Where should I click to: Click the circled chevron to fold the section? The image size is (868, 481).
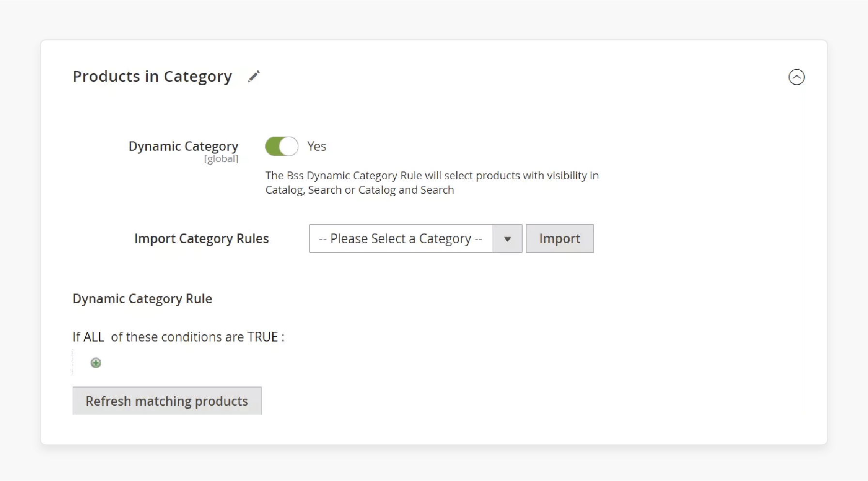[796, 77]
